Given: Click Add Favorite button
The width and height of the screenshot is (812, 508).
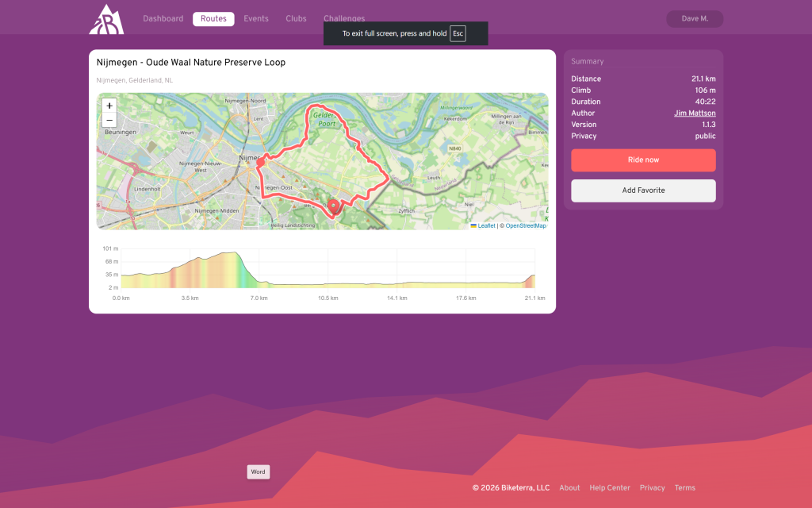Looking at the screenshot, I should pyautogui.click(x=643, y=190).
